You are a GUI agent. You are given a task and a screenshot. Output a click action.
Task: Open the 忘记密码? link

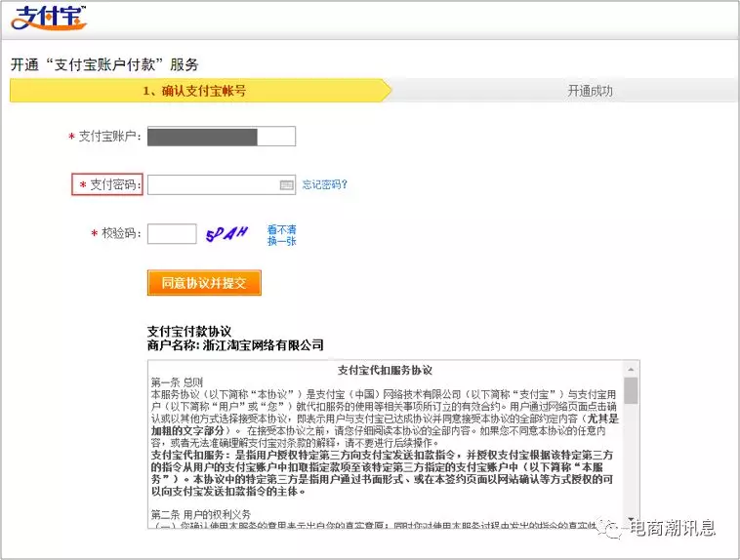(325, 184)
